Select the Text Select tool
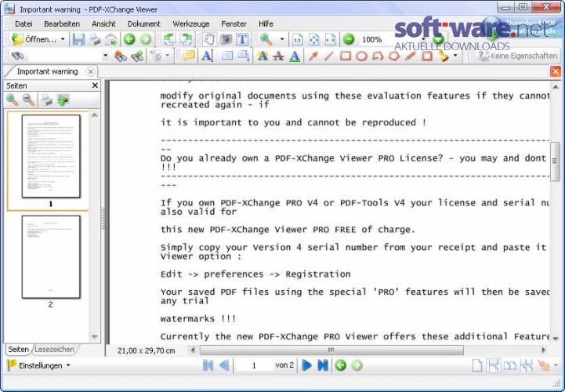This screenshot has height=392, width=565. pos(242,39)
